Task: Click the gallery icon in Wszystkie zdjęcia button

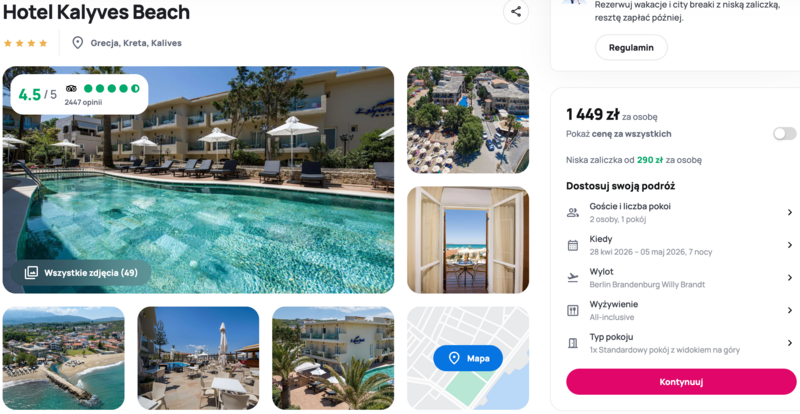Action: click(31, 273)
